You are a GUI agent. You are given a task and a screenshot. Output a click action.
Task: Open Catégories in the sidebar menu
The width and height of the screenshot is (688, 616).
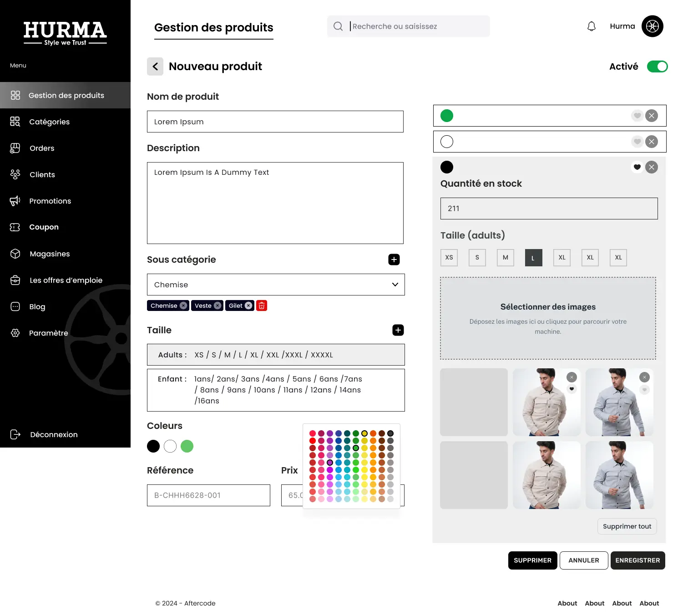(x=49, y=122)
